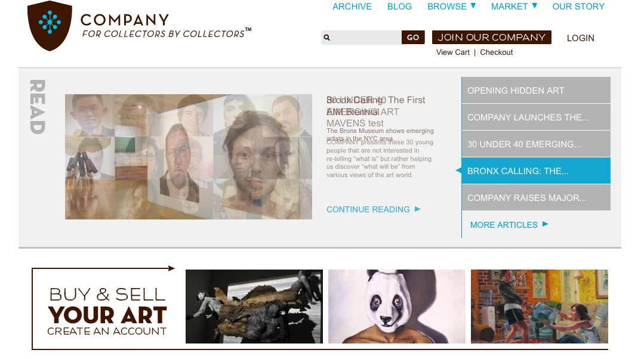Expand the Browse dropdown menu
The width and height of the screenshot is (644, 359).
coord(473,6)
